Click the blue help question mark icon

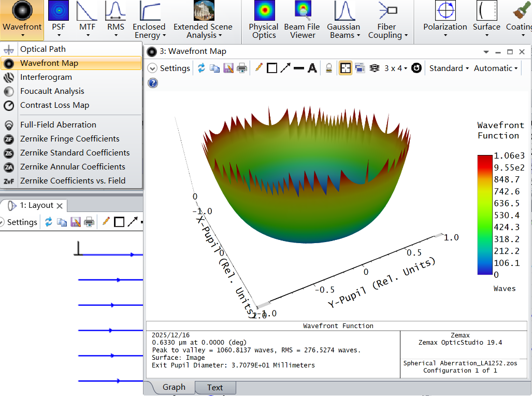pyautogui.click(x=153, y=83)
